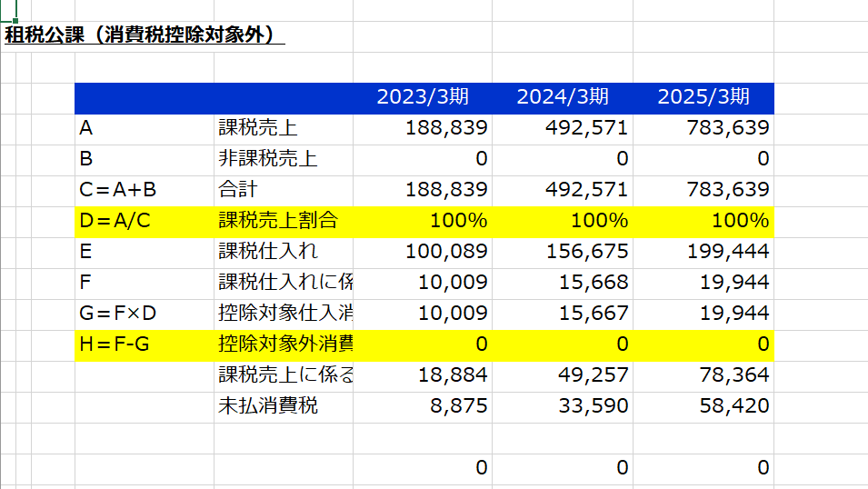Select the 100% cell under 2023/3期

(x=423, y=221)
